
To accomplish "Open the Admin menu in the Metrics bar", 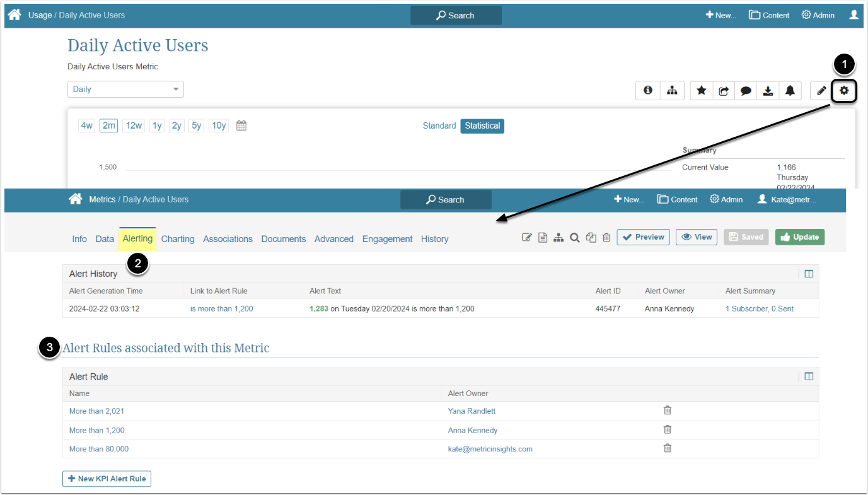I will coord(726,199).
